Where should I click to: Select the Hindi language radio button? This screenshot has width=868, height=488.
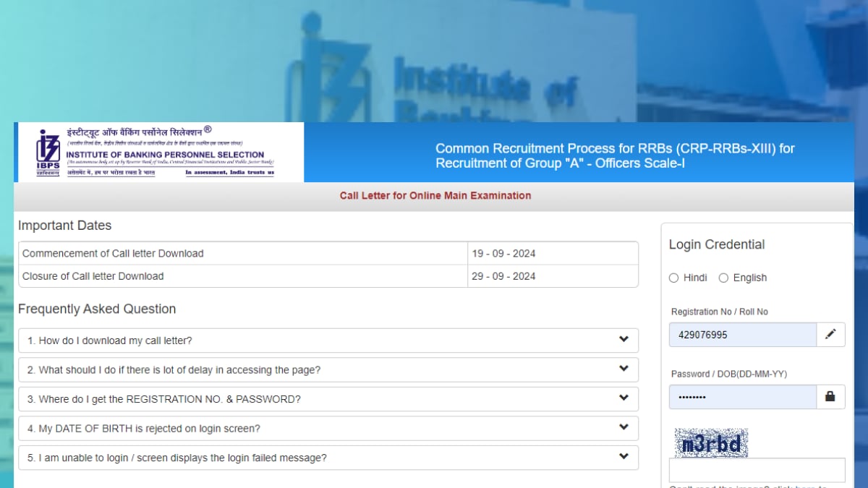(x=673, y=278)
